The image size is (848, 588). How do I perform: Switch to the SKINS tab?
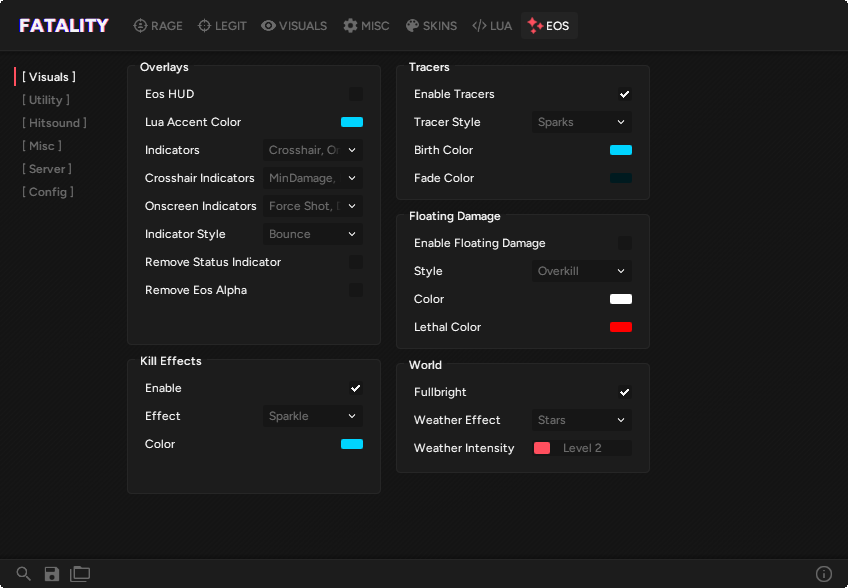click(x=431, y=25)
